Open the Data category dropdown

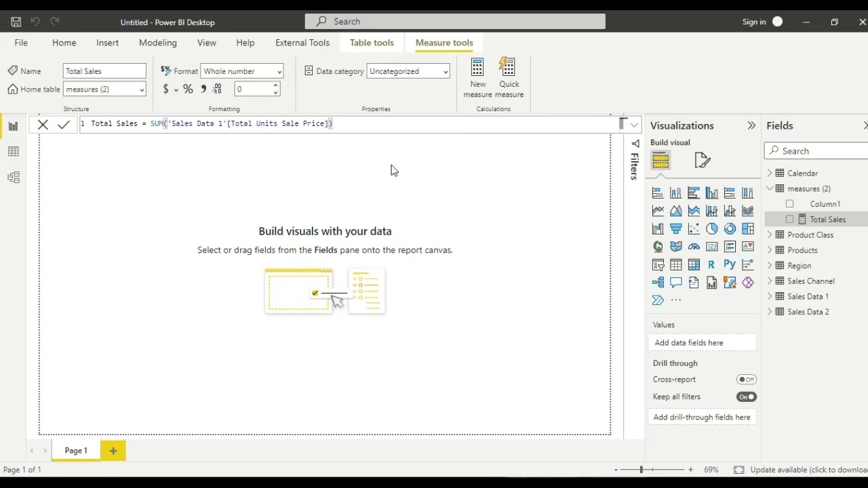[x=408, y=71]
